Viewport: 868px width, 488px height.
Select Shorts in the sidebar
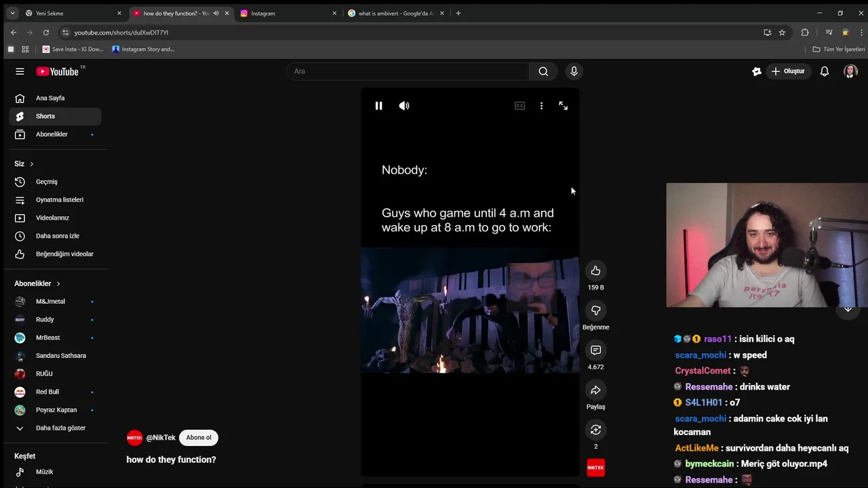pyautogui.click(x=55, y=117)
